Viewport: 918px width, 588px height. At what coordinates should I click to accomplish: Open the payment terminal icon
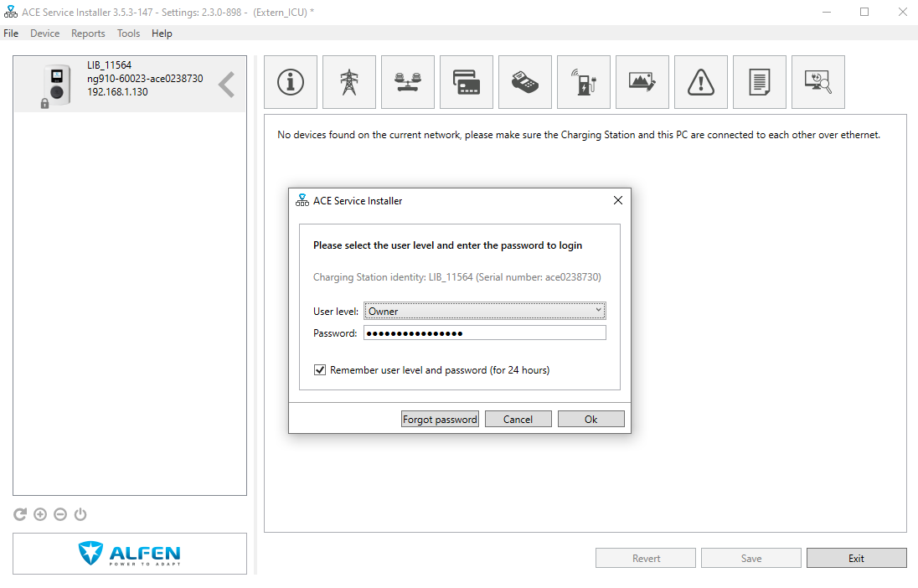click(524, 82)
